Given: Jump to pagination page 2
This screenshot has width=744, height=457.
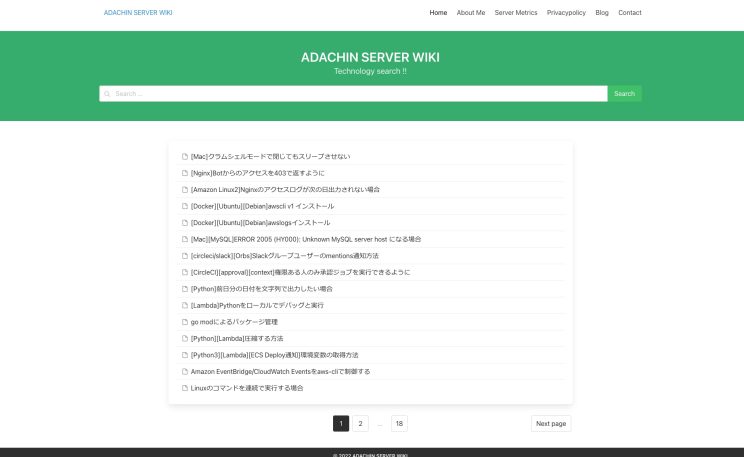Looking at the screenshot, I should point(361,424).
